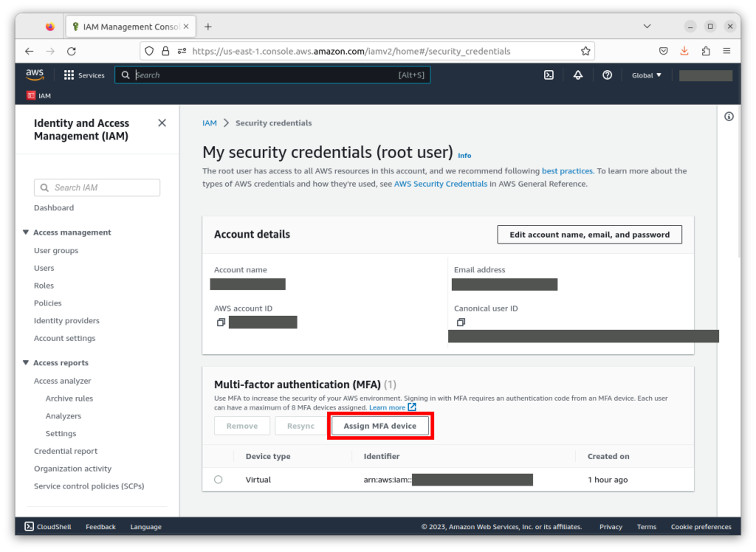Open Roles in sidebar
The width and height of the screenshot is (756, 552).
point(44,286)
